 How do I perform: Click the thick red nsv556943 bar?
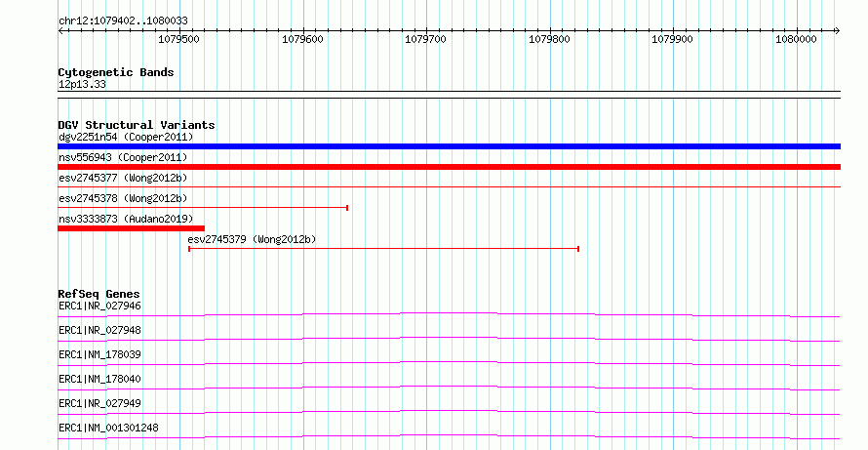tap(449, 167)
